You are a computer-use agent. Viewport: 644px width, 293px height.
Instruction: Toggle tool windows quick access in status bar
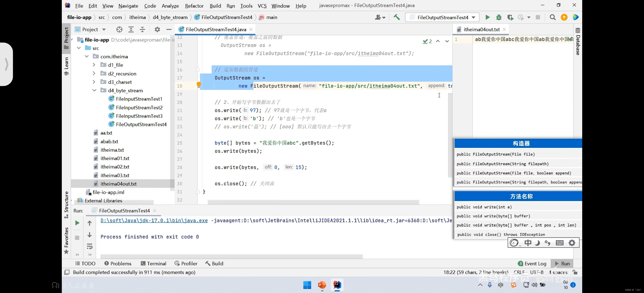pos(67,272)
